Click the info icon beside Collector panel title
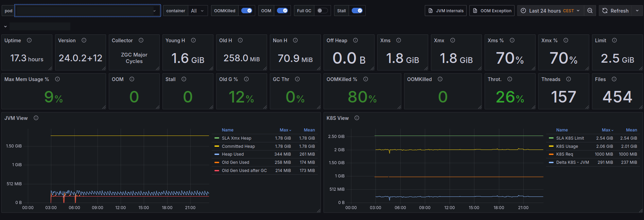The image size is (644, 220). (141, 40)
